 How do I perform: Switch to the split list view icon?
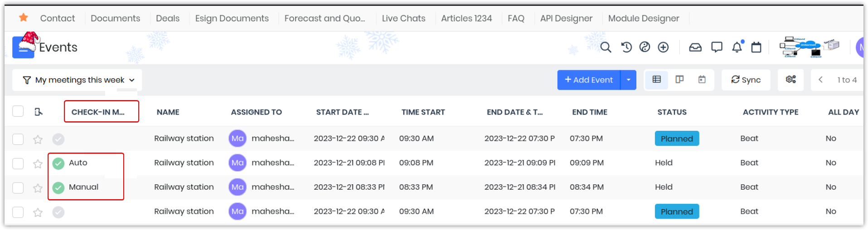click(x=679, y=80)
